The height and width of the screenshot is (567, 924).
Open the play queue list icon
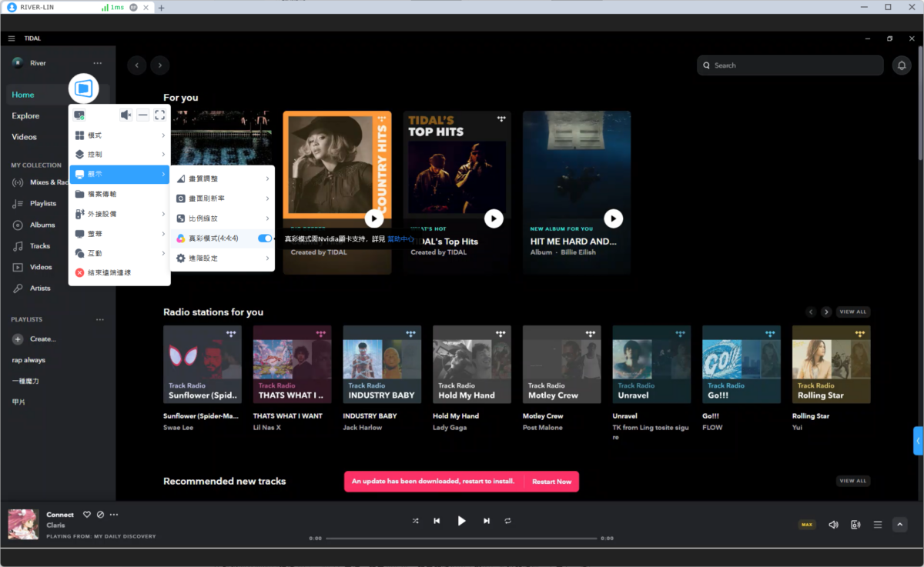point(877,525)
